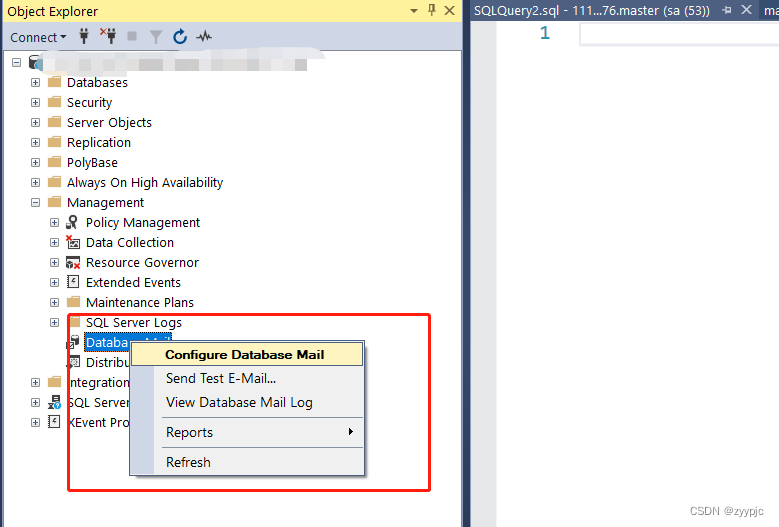Select the Resource Governor tree label

point(142,262)
